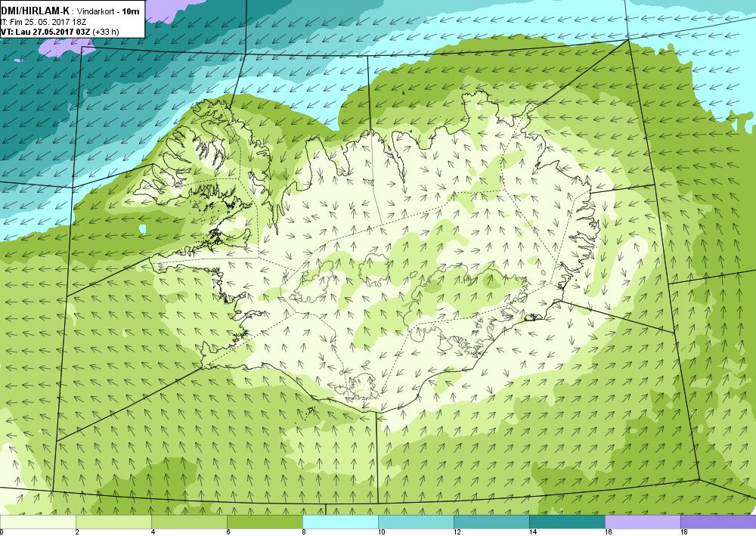Screen dimensions: 756x536
Task: Click the 14–16 m/s dark teal legend swatch
Action: pyautogui.click(x=567, y=522)
